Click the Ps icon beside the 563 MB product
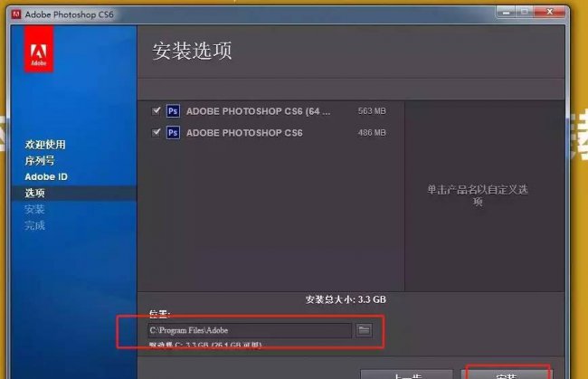Screen dimensions: 588x379 [x=173, y=111]
